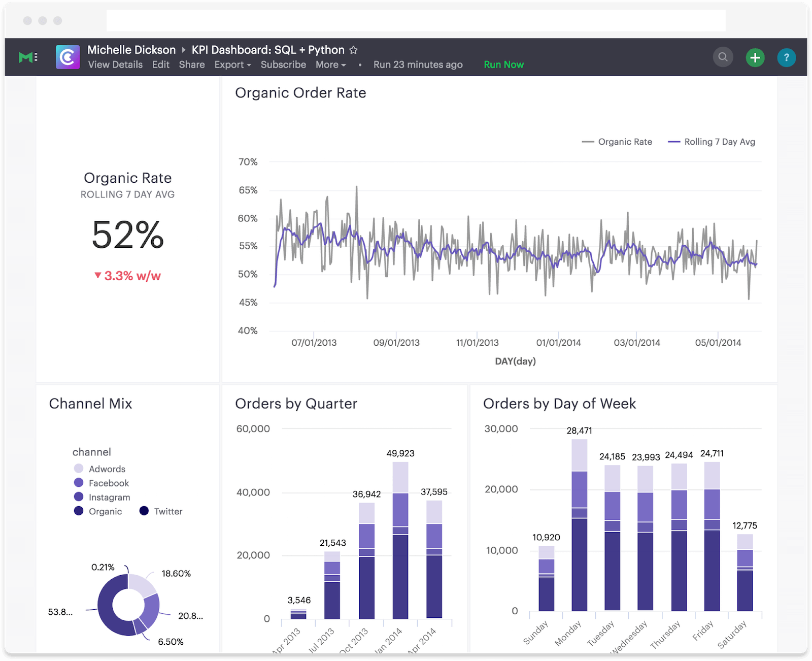Click the circular report logo icon
This screenshot has height=661, width=812.
click(67, 57)
